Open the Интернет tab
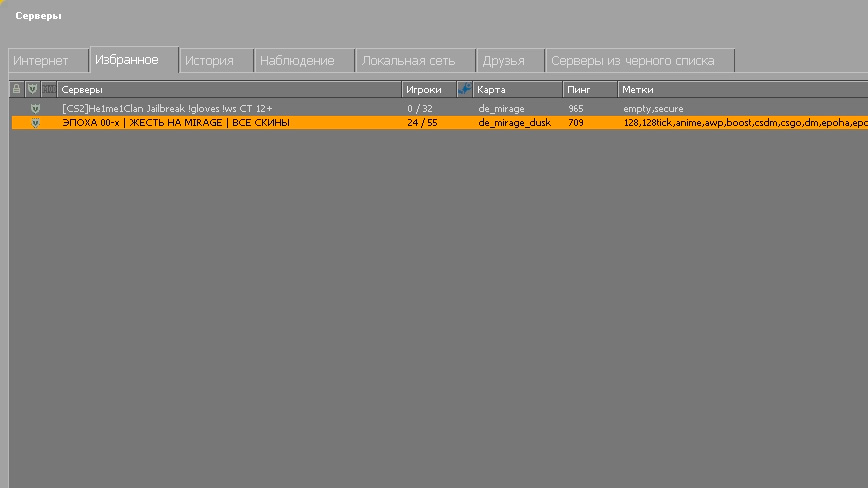The image size is (868, 488). (48, 61)
